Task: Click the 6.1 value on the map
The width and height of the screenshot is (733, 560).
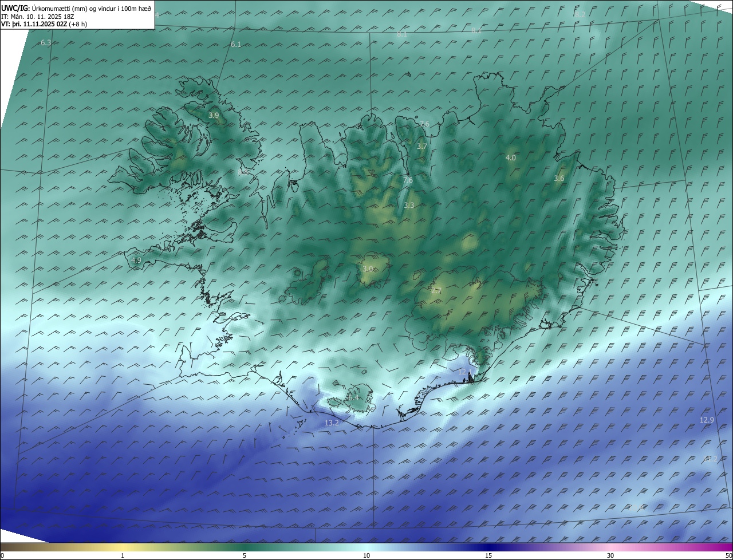Action: 236,45
